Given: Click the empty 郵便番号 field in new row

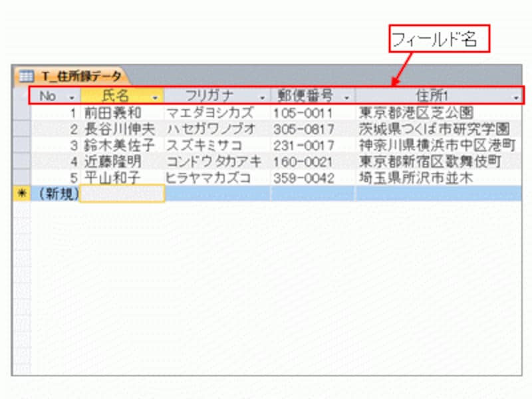Looking at the screenshot, I should click(313, 194).
